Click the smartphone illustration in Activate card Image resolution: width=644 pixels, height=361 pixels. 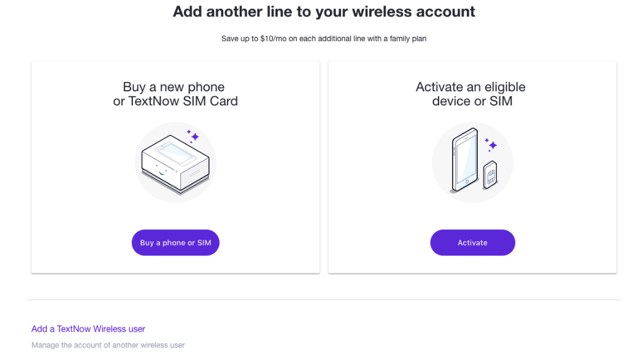(464, 159)
